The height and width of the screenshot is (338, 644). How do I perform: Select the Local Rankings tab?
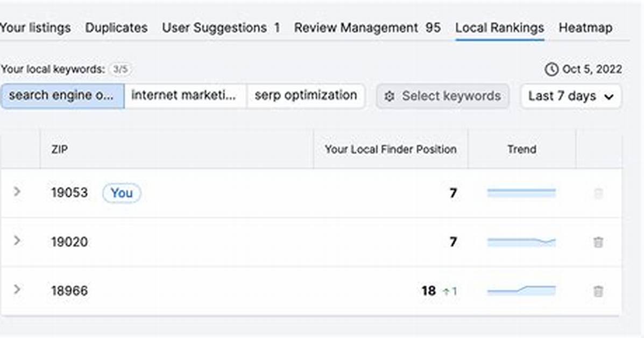coord(500,27)
